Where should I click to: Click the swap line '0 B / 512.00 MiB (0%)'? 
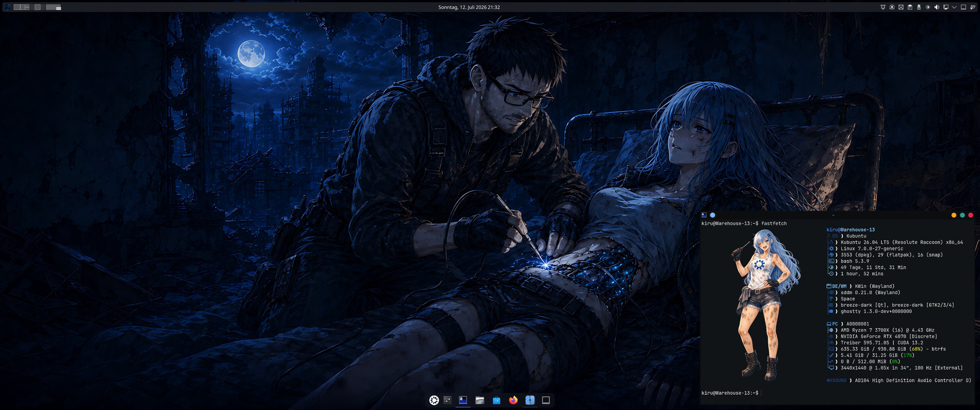pyautogui.click(x=870, y=361)
